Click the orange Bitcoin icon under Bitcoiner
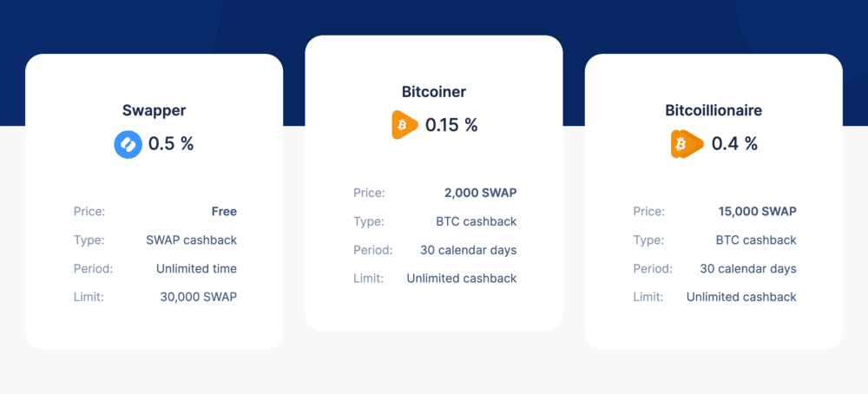 pos(404,125)
